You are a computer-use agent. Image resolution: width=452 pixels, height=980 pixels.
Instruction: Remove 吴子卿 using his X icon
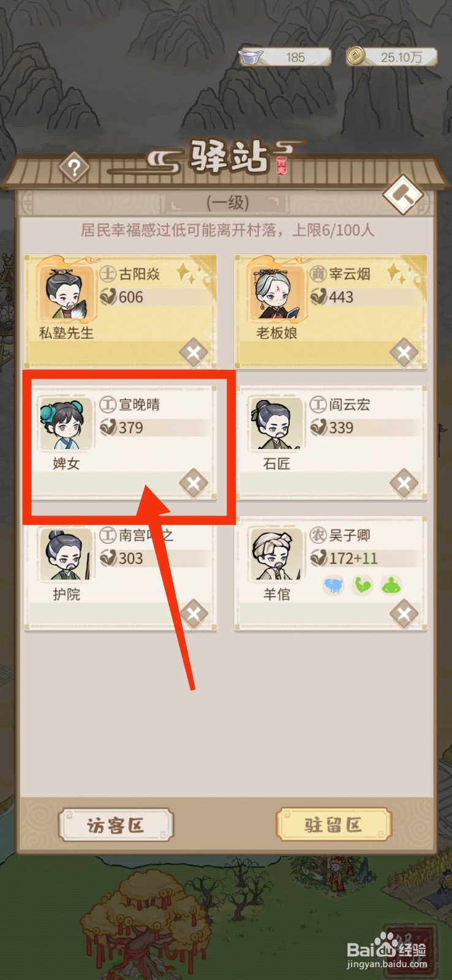click(x=404, y=614)
